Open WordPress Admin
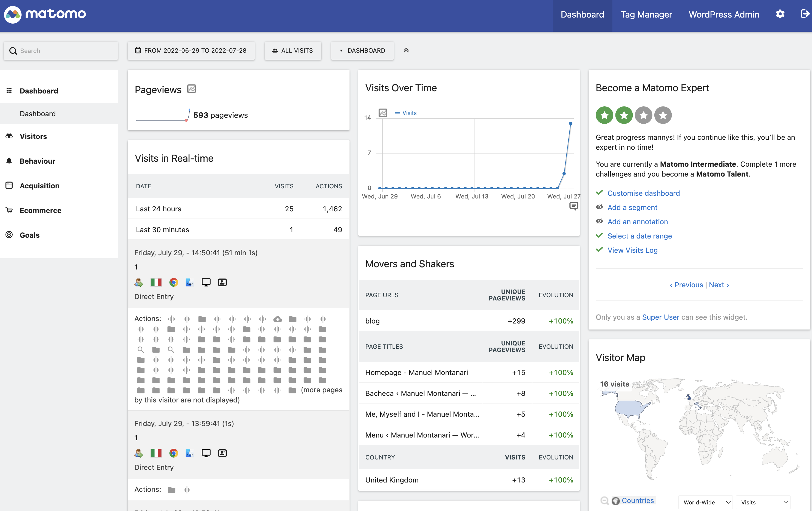The image size is (812, 511). [x=724, y=15]
